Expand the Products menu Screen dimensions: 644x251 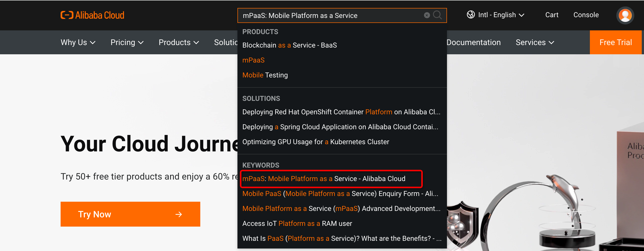point(179,42)
